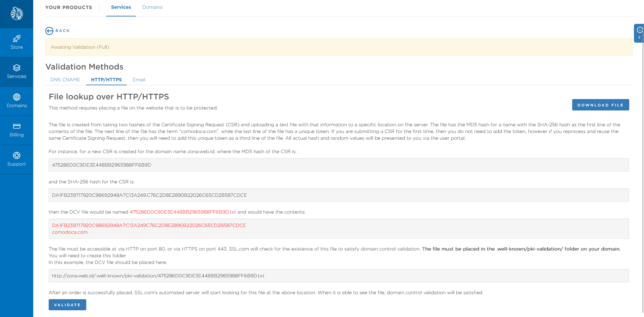Viewport: 644px width, 317px height.
Task: Switch to the DNS CNAME validation method
Action: 65,80
